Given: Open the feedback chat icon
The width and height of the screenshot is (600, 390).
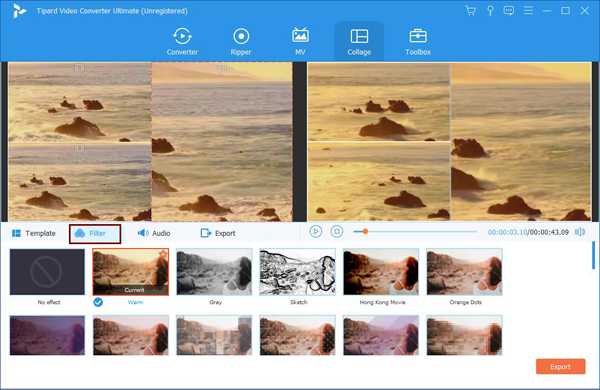Looking at the screenshot, I should (509, 11).
